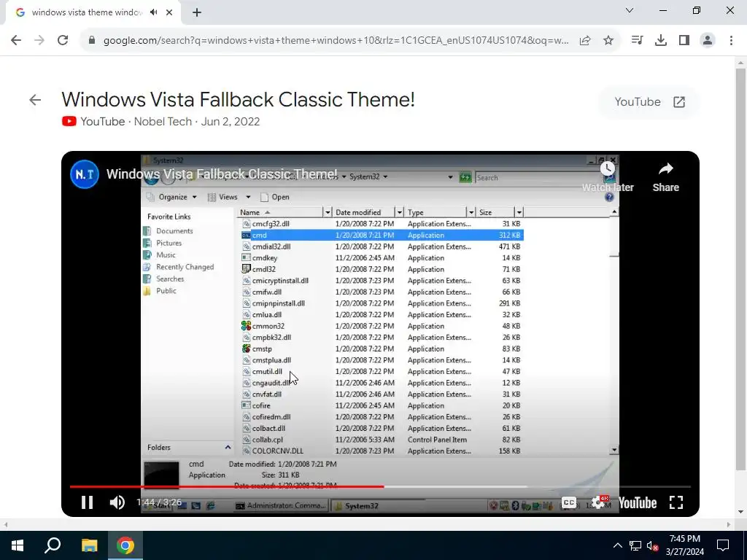Bookmark this page with the star icon
This screenshot has width=747, height=560.
coord(608,41)
